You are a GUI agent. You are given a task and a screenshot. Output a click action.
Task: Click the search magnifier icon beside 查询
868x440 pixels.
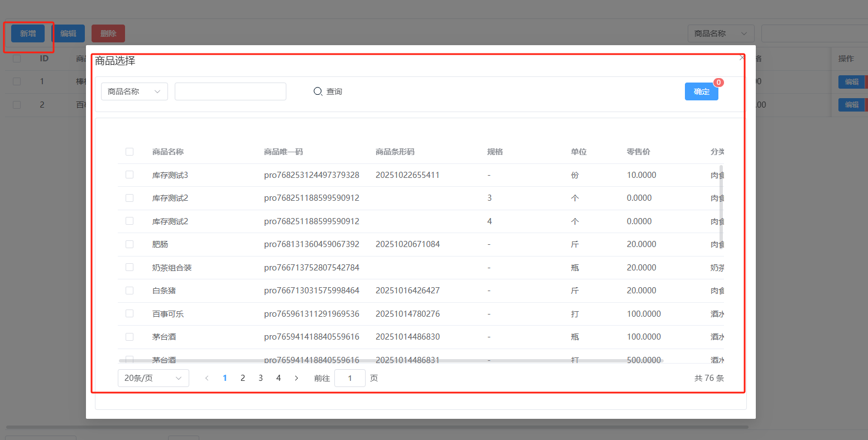318,91
